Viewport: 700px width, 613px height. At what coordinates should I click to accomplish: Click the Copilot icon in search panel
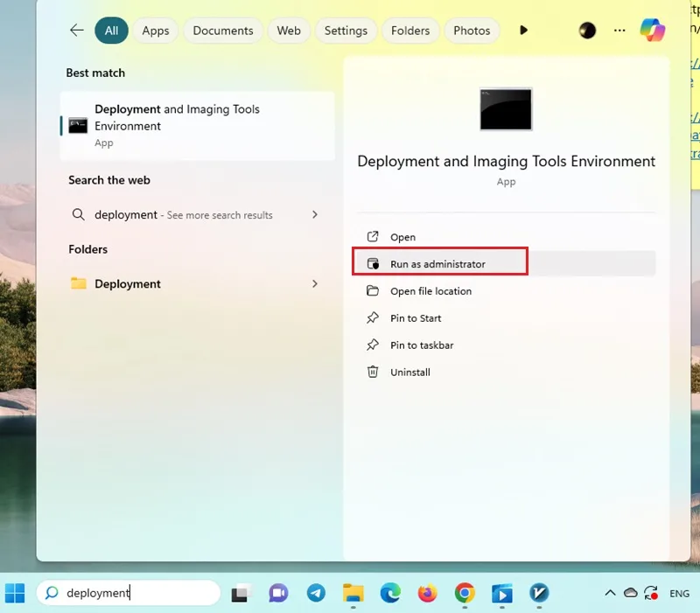[652, 31]
